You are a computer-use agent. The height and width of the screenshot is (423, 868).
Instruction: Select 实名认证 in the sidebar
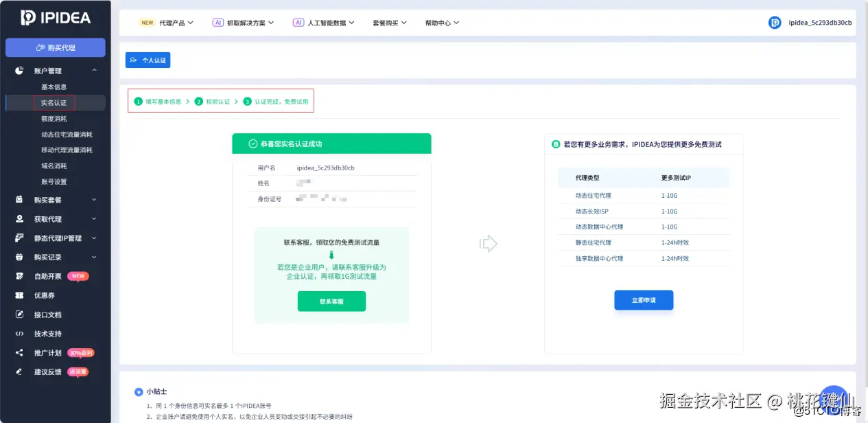[x=54, y=103]
